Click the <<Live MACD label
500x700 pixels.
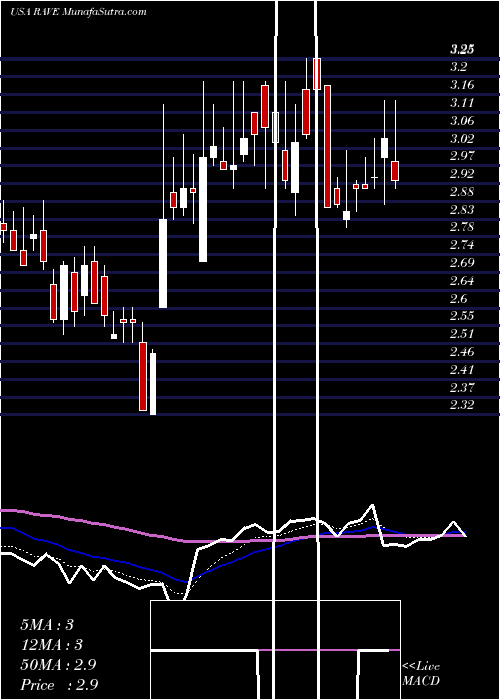[x=421, y=674]
